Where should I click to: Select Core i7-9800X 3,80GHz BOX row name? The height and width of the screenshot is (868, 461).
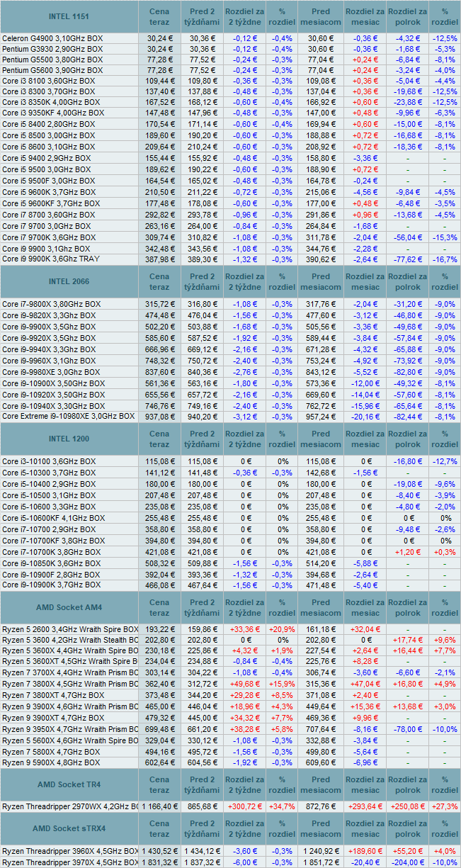[x=52, y=304]
